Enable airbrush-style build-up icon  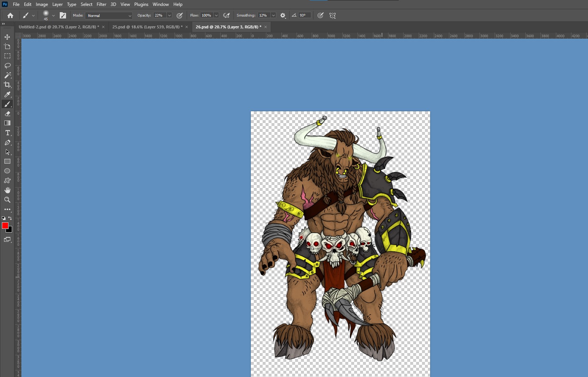[x=226, y=15]
